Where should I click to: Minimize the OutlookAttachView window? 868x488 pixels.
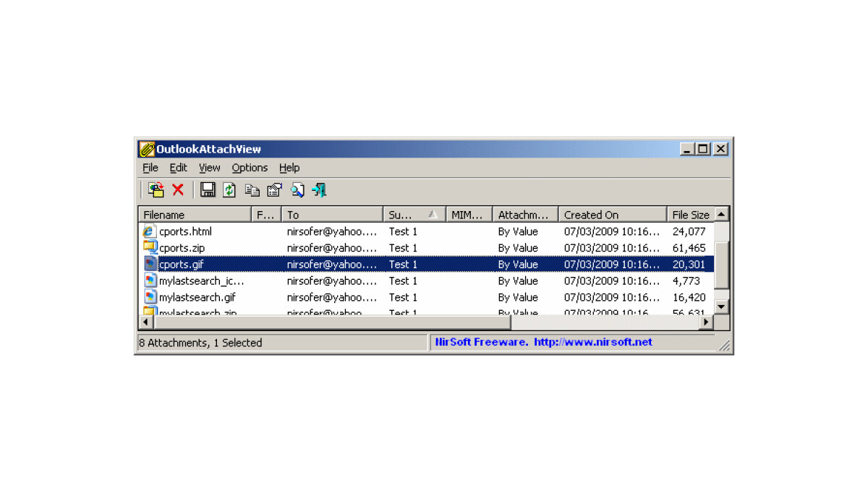click(x=687, y=149)
